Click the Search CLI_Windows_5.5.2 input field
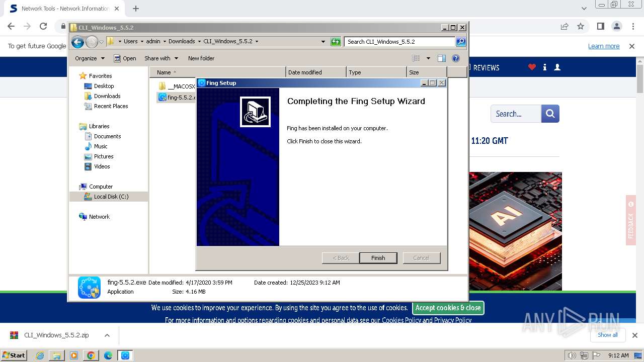 pos(400,42)
